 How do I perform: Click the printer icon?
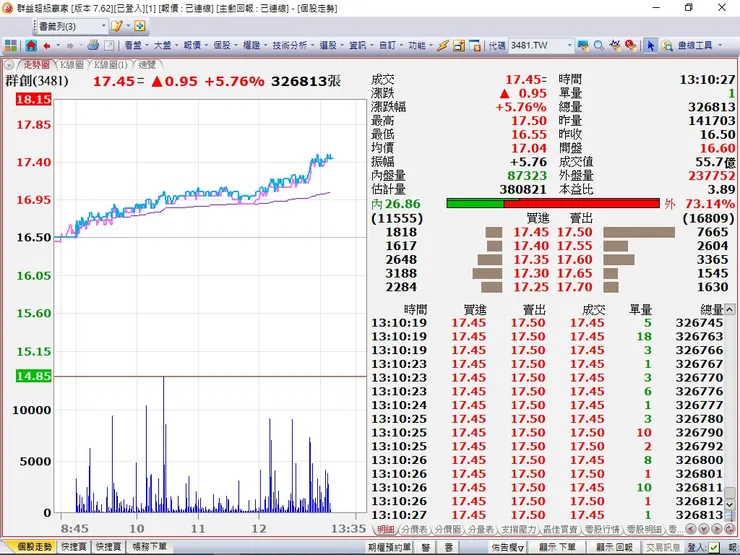(93, 45)
